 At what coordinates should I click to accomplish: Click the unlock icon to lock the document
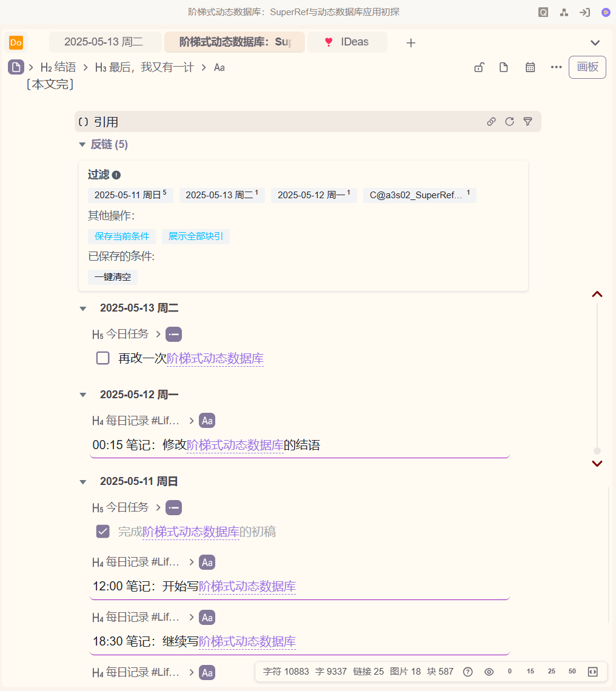(479, 67)
